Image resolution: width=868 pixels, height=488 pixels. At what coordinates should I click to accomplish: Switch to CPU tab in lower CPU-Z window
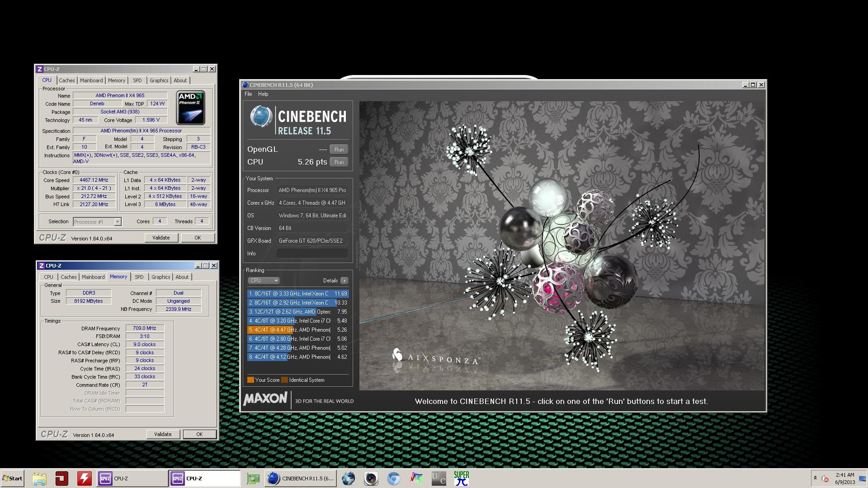coord(49,277)
